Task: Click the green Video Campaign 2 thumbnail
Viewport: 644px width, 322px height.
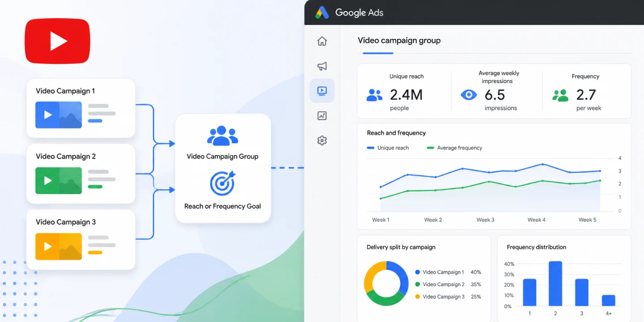Action: coord(59,181)
